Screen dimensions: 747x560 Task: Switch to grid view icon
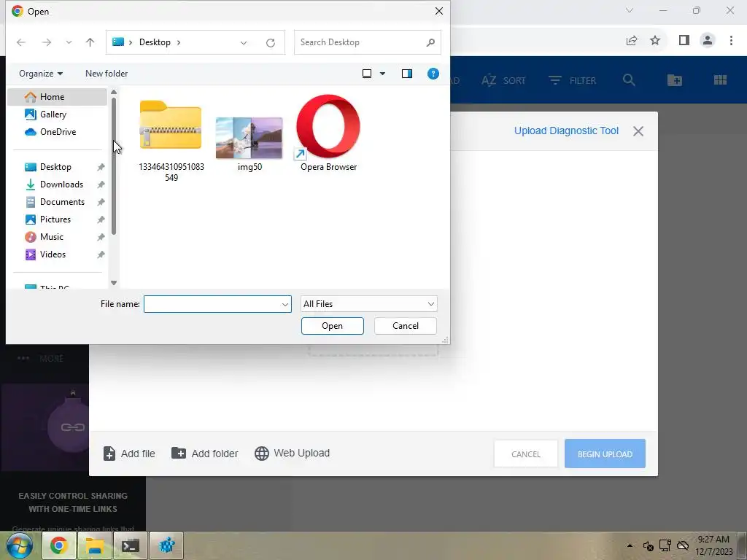tap(720, 80)
